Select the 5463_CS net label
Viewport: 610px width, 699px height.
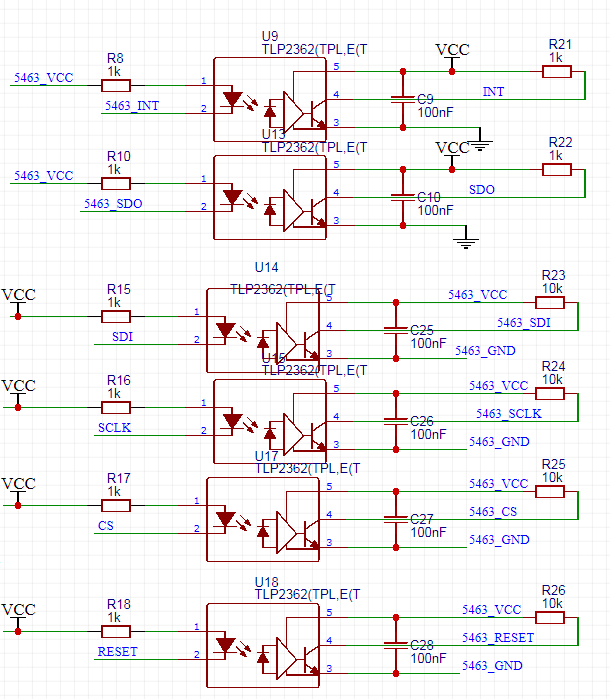493,512
